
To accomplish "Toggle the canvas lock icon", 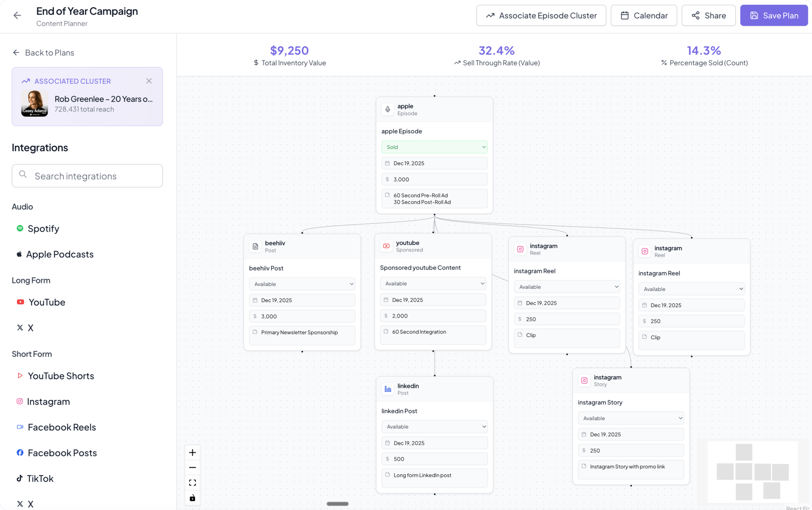I will pyautogui.click(x=192, y=498).
